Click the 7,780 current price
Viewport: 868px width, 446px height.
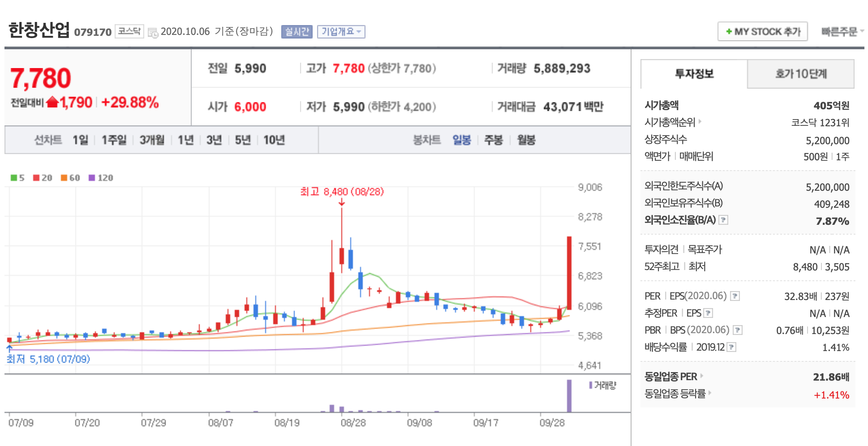click(40, 78)
